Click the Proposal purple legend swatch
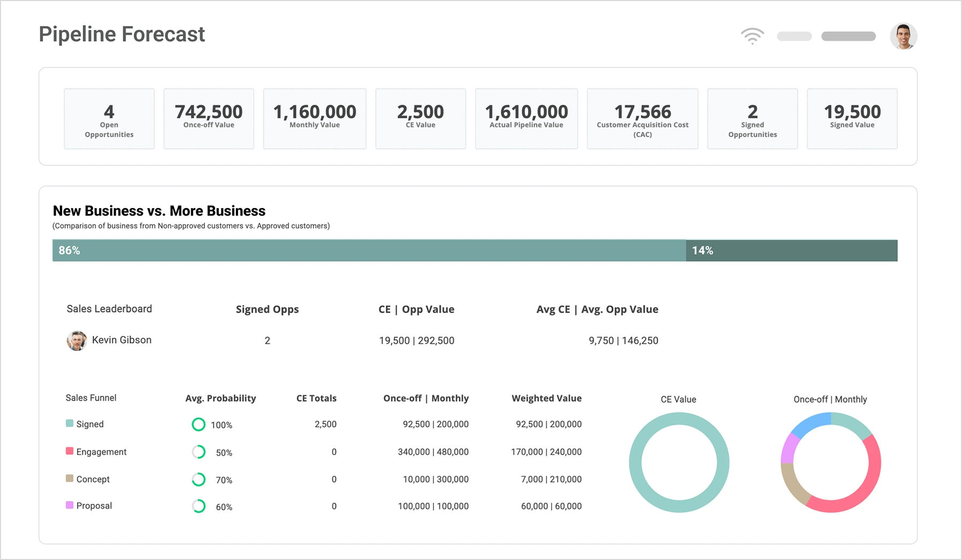The image size is (962, 560). tap(70, 505)
